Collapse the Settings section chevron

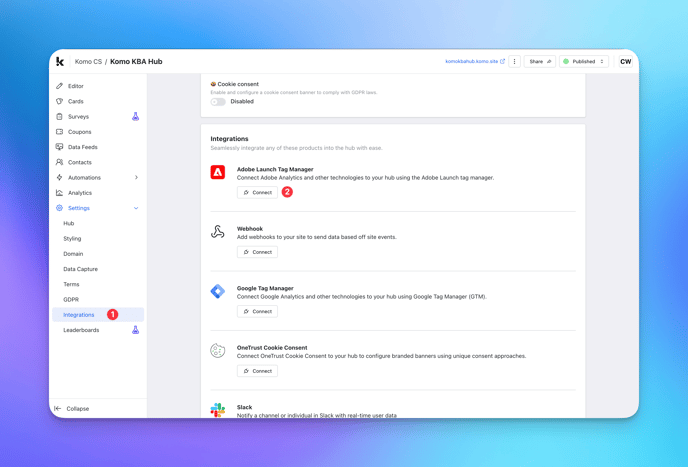coord(136,208)
